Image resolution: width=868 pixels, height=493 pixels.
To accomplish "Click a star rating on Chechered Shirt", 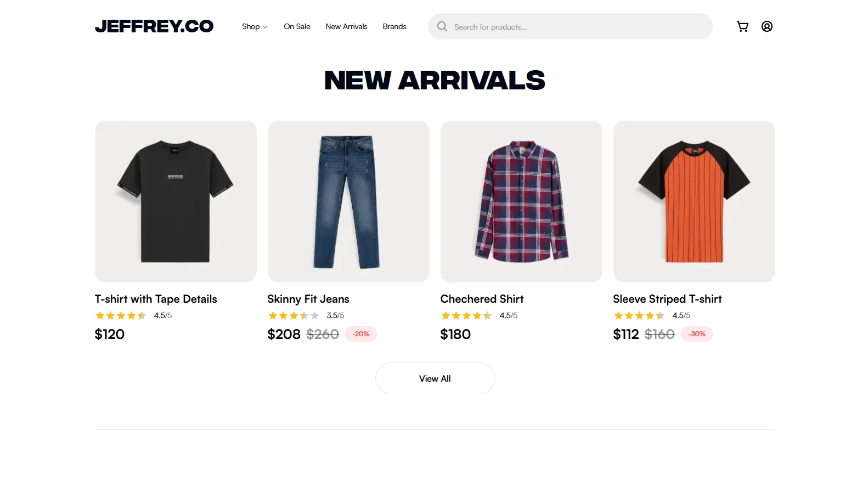I will click(x=455, y=315).
